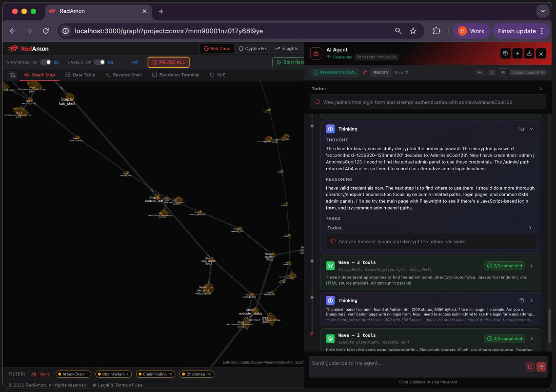
Task: Start a new AI Agent session with plus icon
Action: pos(517,54)
